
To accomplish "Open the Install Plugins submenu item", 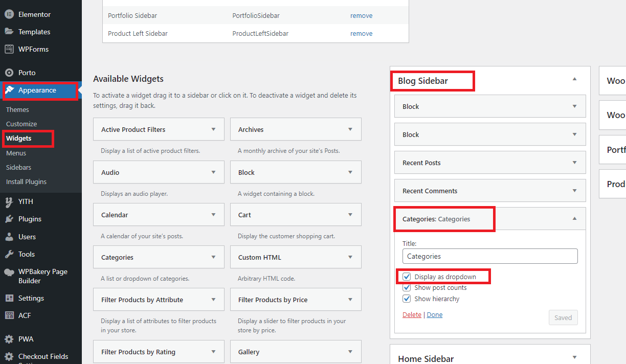I will (x=26, y=181).
